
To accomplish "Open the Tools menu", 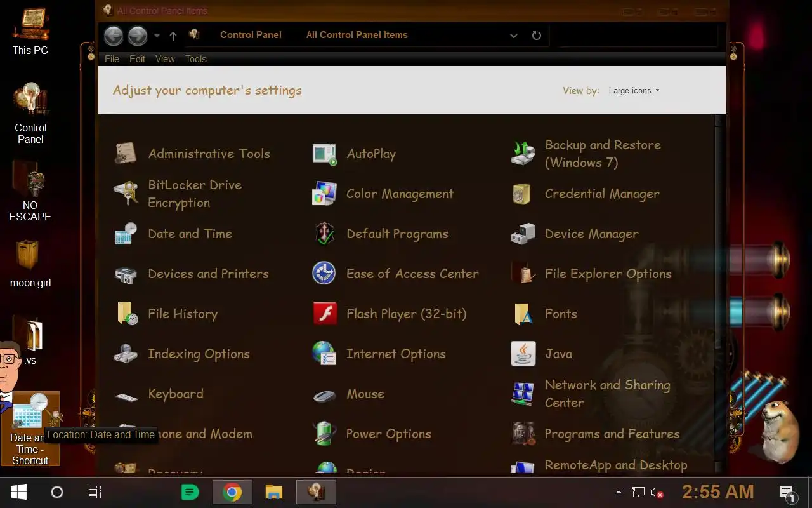I will pyautogui.click(x=196, y=59).
